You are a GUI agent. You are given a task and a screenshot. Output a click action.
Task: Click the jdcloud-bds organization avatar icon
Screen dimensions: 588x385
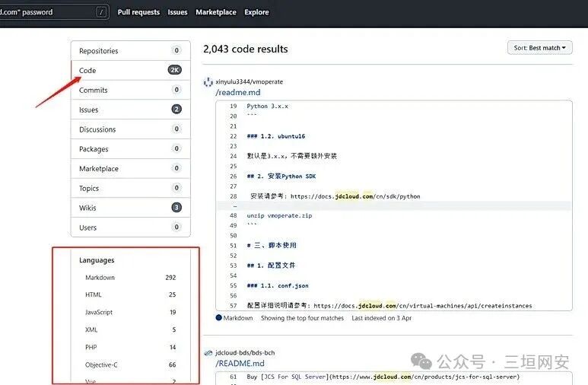[x=208, y=353]
